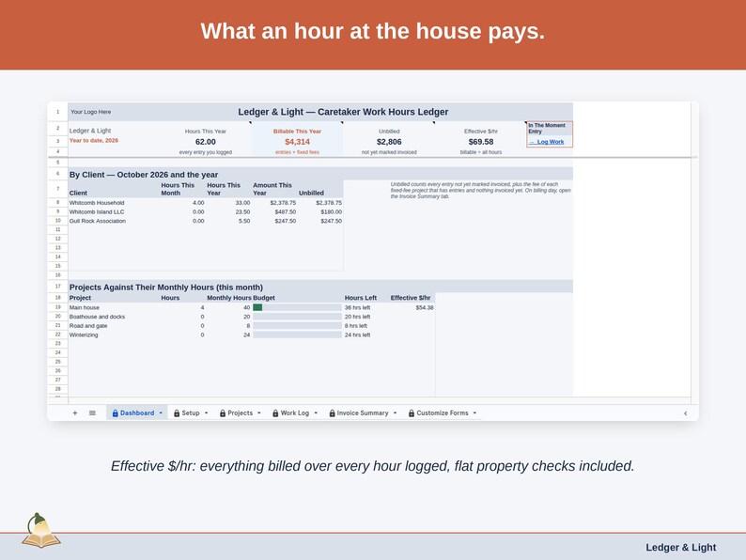
Task: Open the all sheets list icon
Action: [x=92, y=413]
